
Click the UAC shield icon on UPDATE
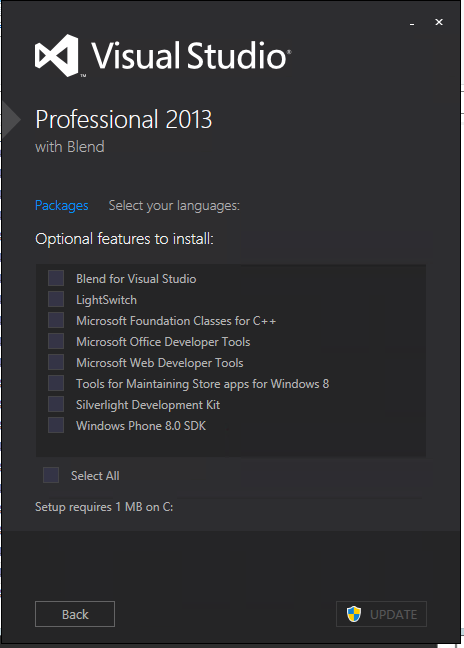pos(354,614)
